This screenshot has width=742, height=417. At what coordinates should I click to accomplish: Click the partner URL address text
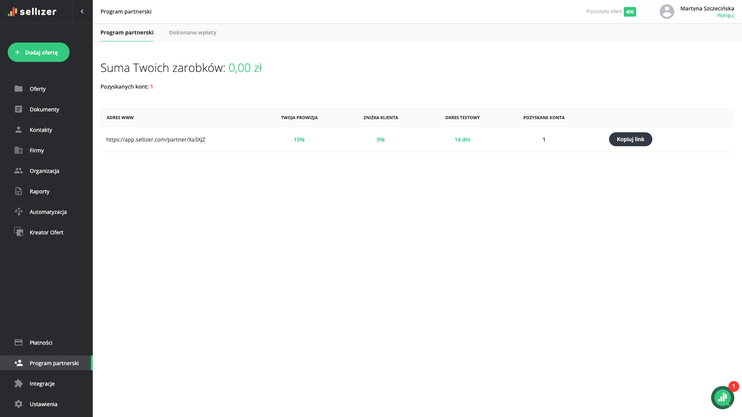[156, 140]
